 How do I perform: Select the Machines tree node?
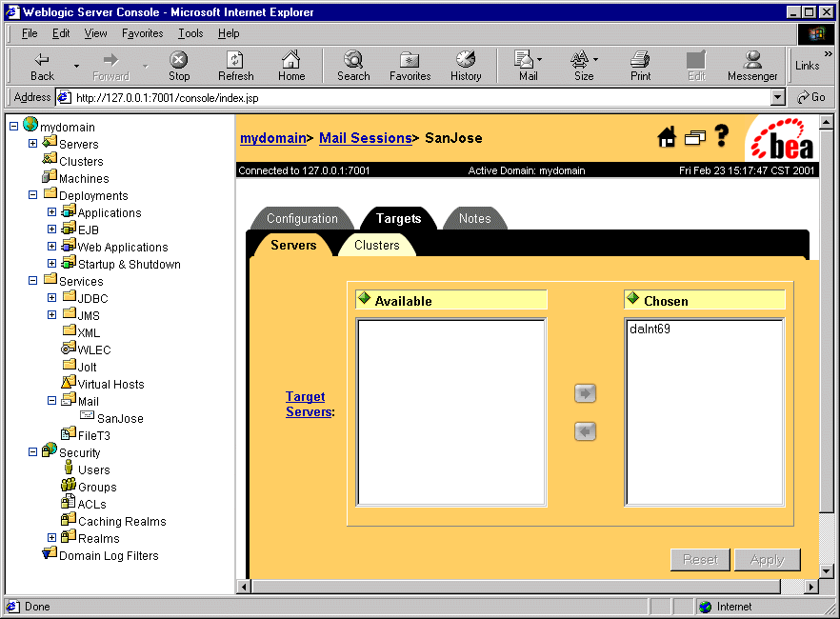click(84, 179)
